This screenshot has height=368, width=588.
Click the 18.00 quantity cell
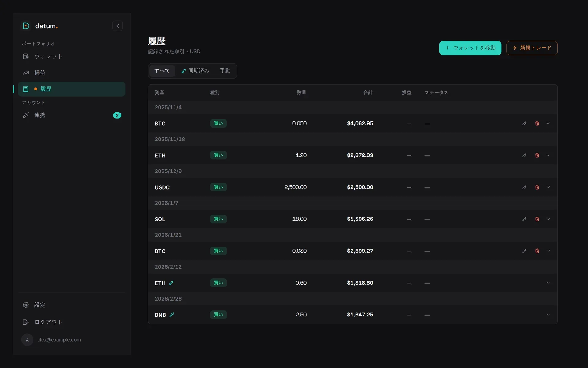(300, 219)
